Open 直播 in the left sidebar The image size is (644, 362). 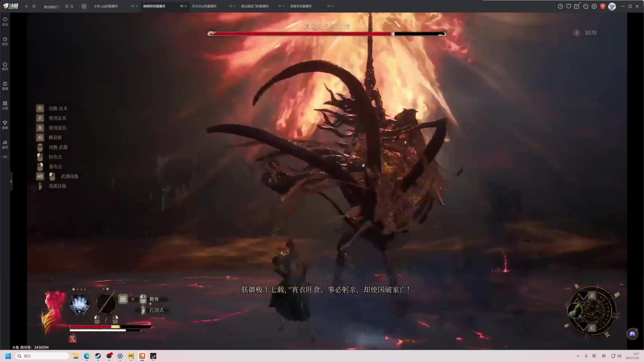pyautogui.click(x=5, y=86)
